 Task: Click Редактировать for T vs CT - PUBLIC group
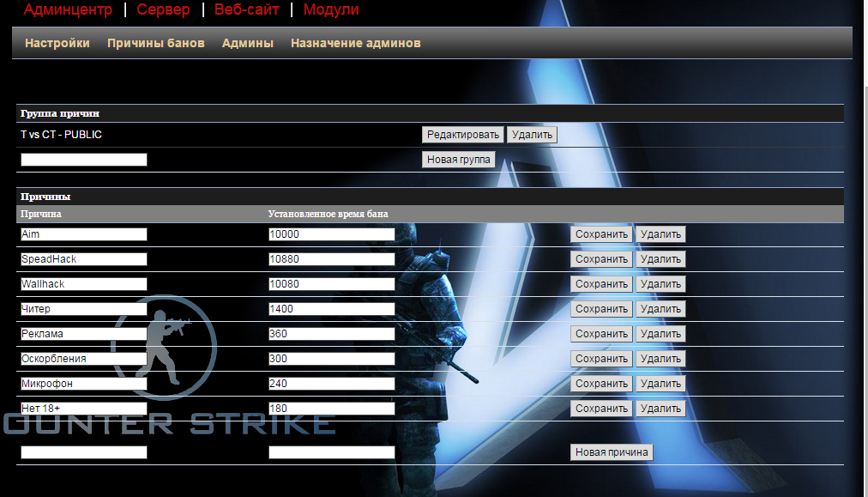pos(463,135)
